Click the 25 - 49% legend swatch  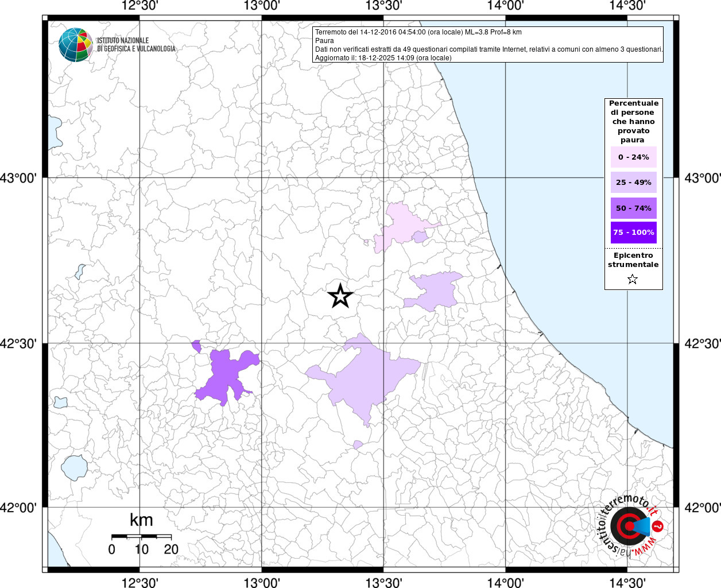coord(634,183)
